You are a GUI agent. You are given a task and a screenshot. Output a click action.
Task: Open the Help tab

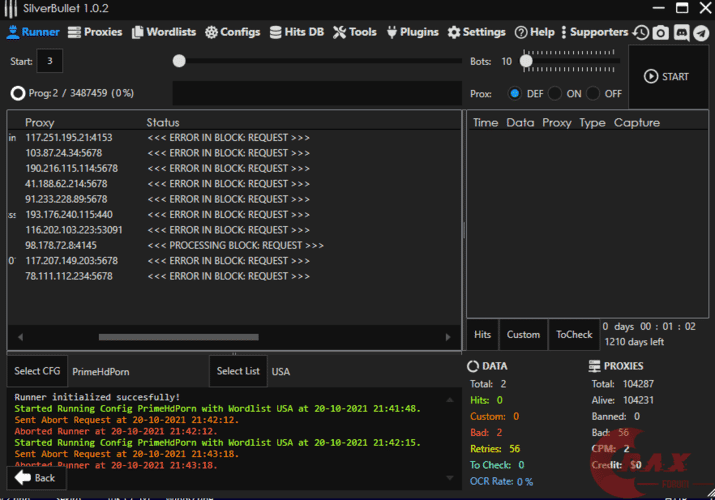[x=534, y=32]
